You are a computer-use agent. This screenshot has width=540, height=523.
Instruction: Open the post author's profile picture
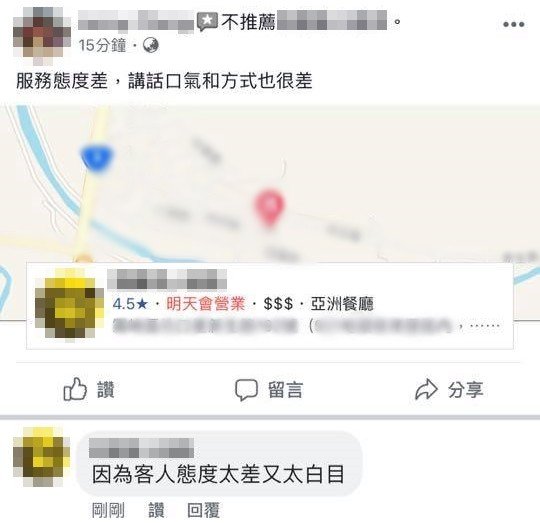(x=42, y=36)
